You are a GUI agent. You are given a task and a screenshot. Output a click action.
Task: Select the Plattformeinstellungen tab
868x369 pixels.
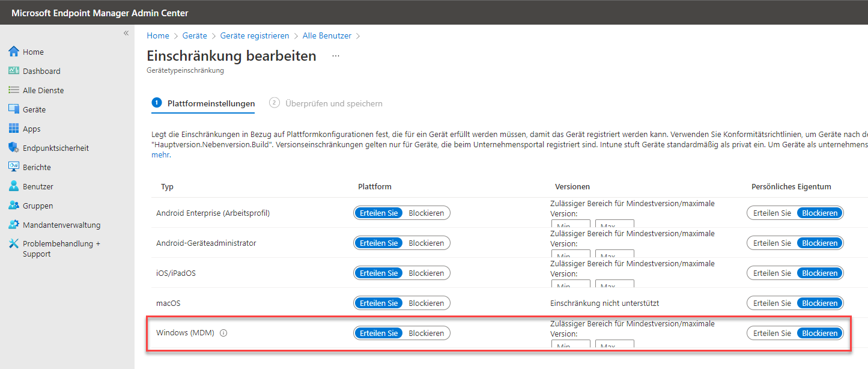point(211,103)
